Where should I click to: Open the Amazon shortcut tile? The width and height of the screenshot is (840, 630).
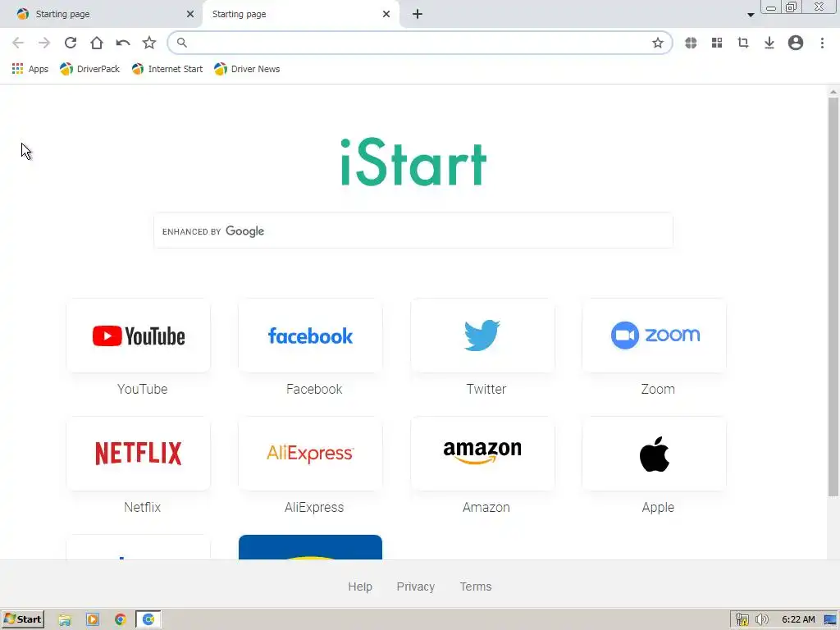(x=482, y=453)
